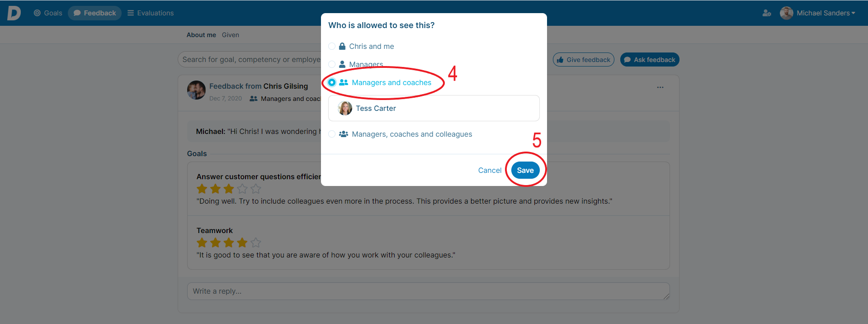Click the Save button in dialog
Screen dimensions: 868x324
pyautogui.click(x=525, y=170)
